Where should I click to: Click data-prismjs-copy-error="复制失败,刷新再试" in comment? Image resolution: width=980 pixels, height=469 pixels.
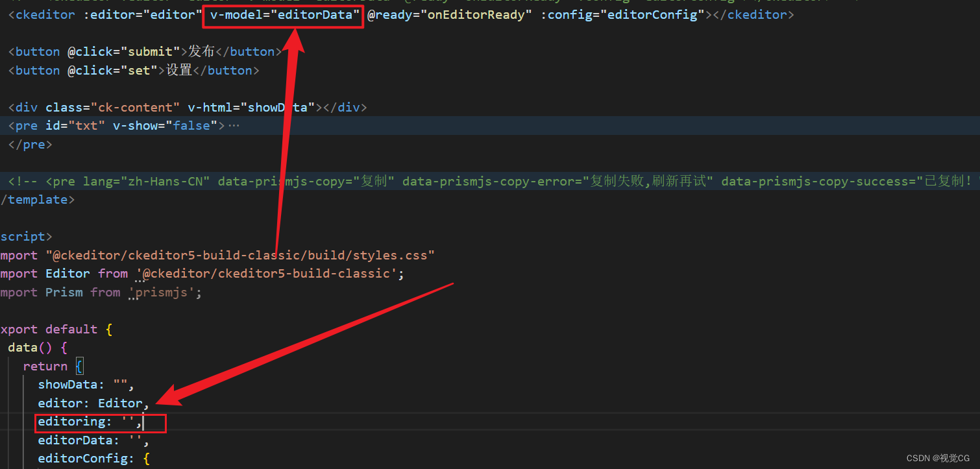pos(557,182)
